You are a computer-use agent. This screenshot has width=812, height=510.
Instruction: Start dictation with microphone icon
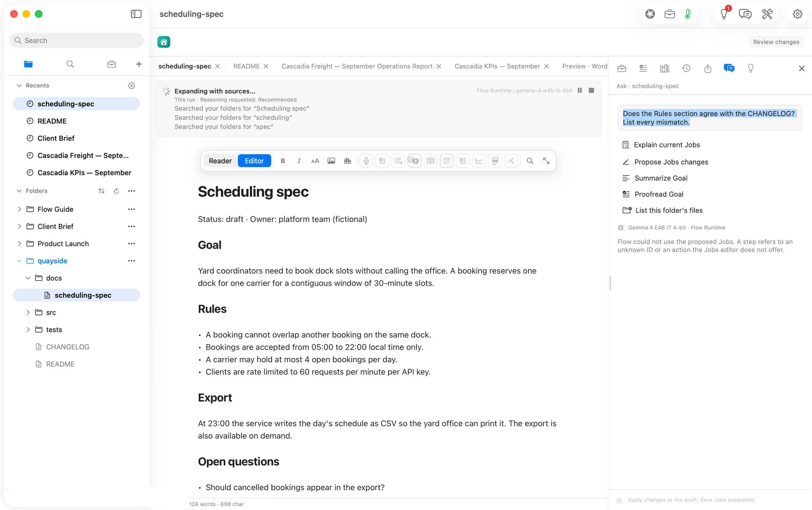(x=366, y=161)
